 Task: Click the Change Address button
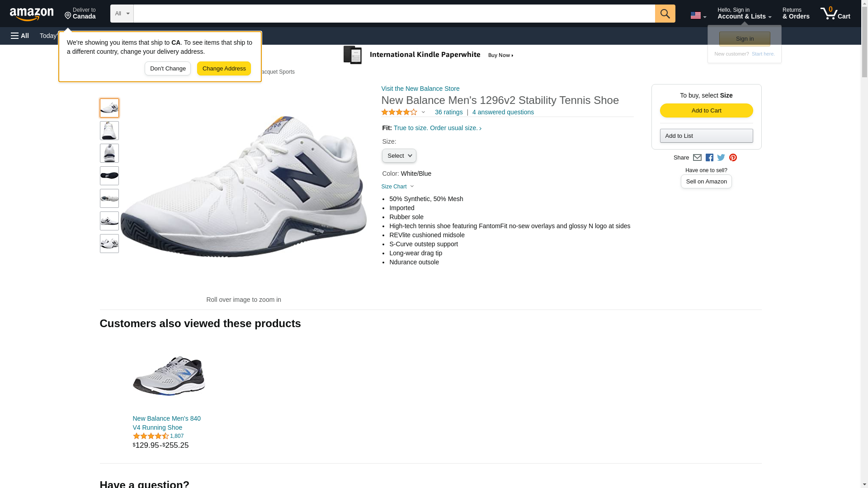[x=224, y=69]
